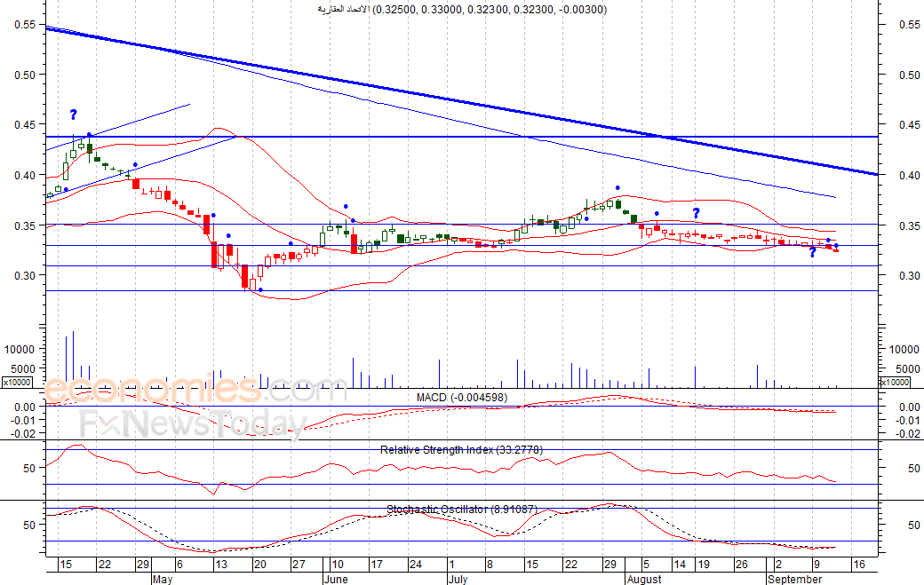Screen dimensions: 924x585
Task: Click the 0.30 price label on right axis
Action: pyautogui.click(x=910, y=275)
